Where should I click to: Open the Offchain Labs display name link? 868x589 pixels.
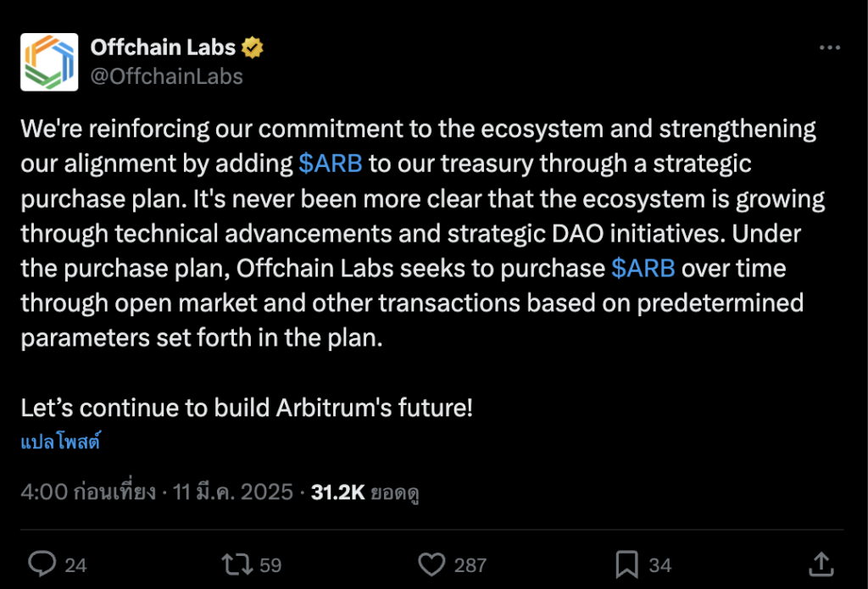point(163,47)
